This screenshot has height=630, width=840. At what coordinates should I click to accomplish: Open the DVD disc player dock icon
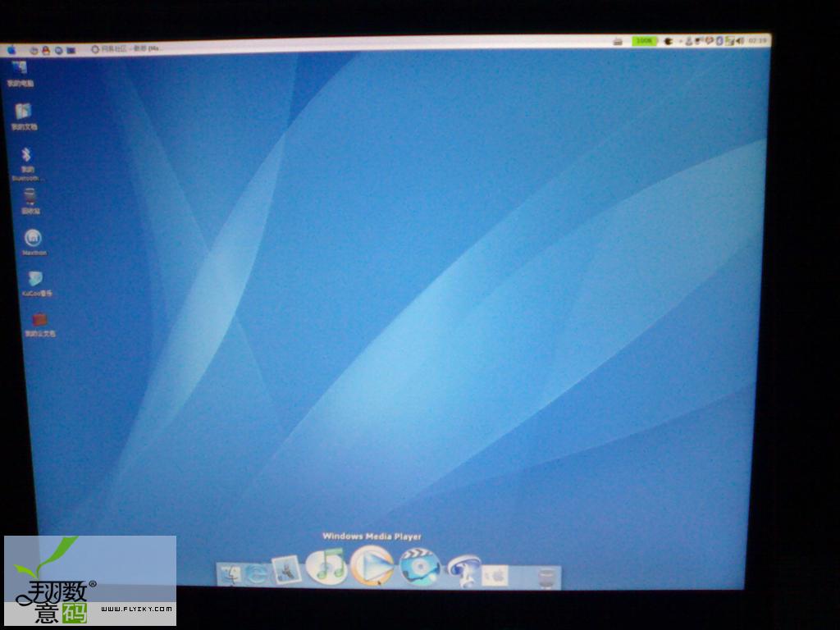click(x=420, y=567)
